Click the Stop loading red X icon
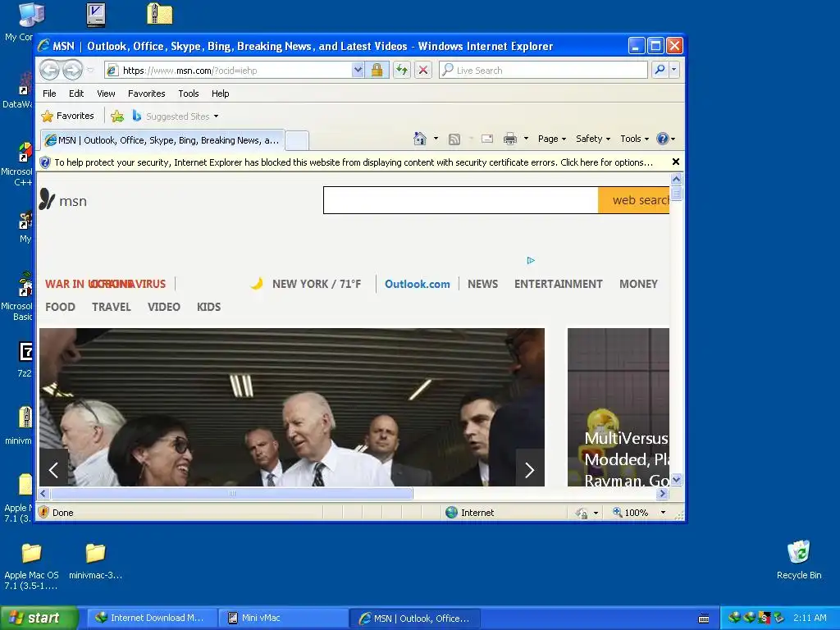840x630 pixels. (423, 70)
